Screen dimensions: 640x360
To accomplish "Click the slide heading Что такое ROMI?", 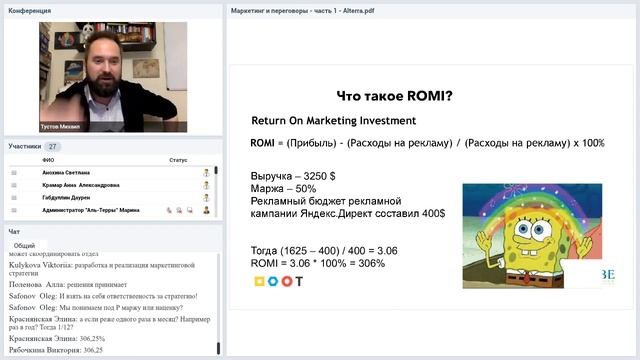I will tap(395, 96).
